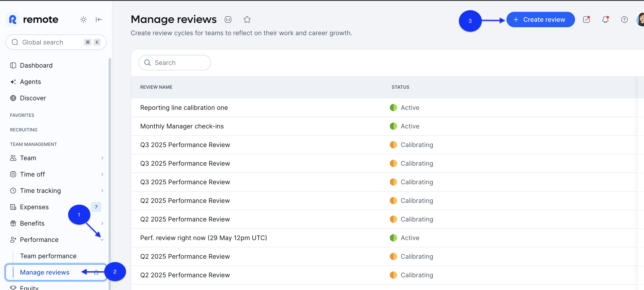Viewport: 644px width, 290px height.
Task: Click the favorite star next to Manage reviews sidebar item
Action: 96,272
